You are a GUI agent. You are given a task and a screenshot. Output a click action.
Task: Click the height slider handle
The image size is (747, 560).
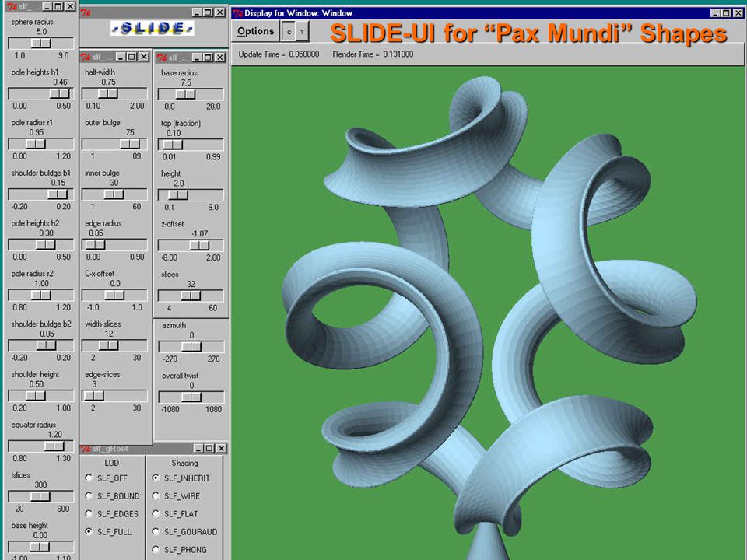pos(179,195)
